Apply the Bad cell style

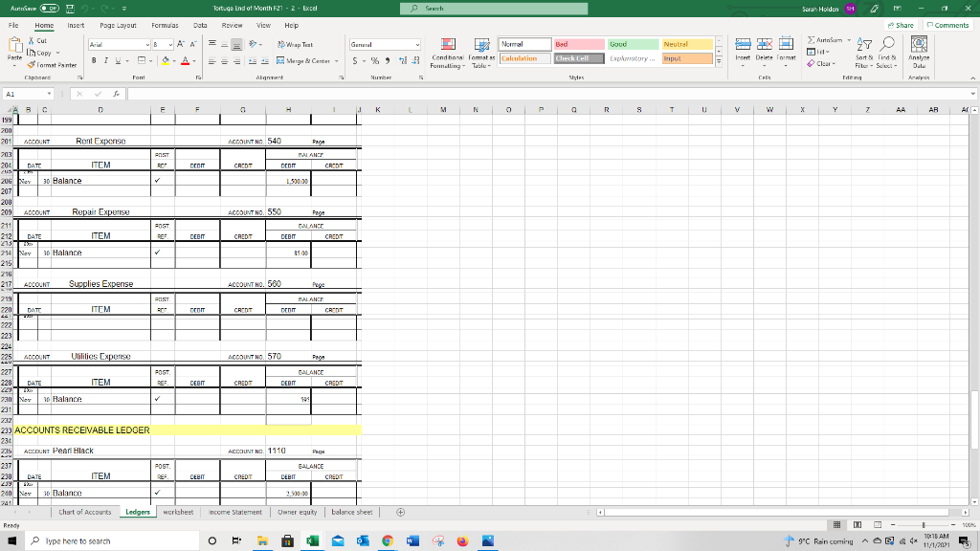(579, 44)
